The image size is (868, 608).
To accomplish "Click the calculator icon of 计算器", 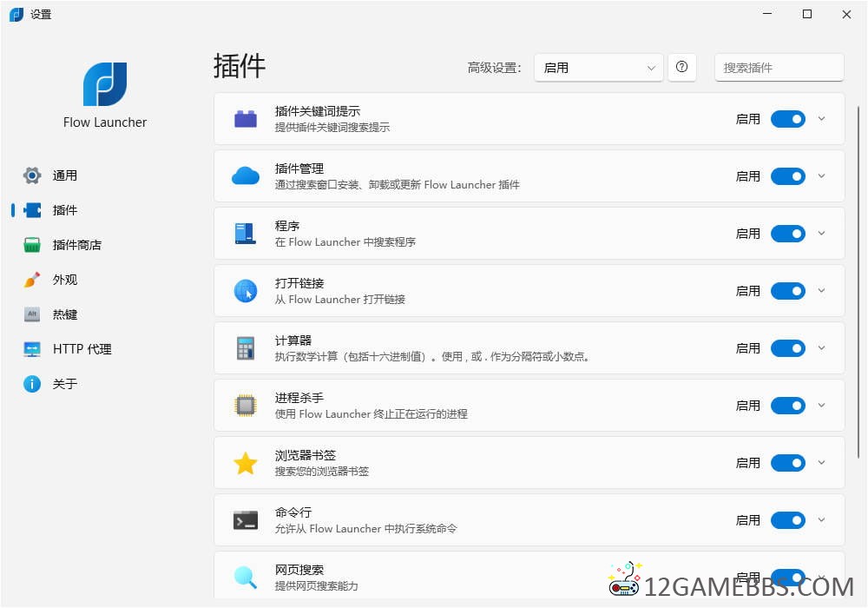I will pos(246,348).
